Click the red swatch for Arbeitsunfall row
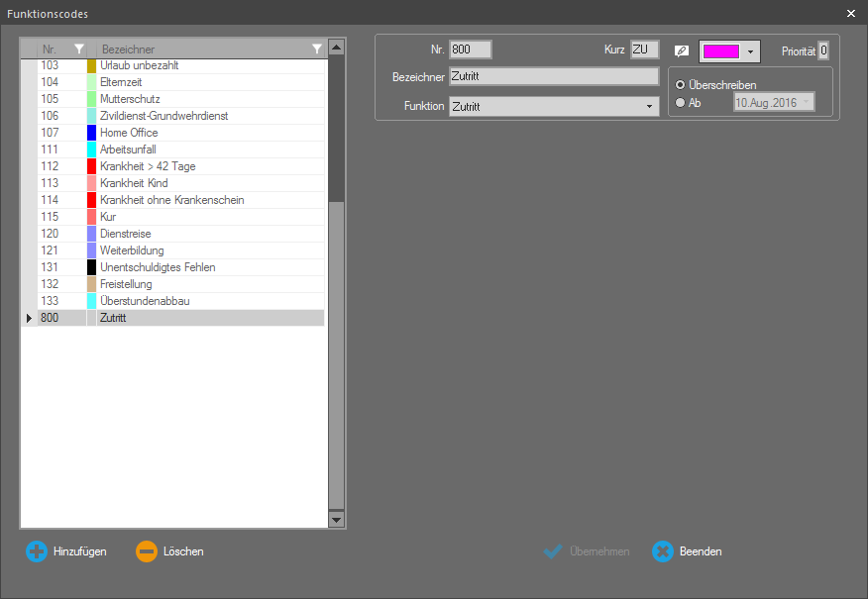This screenshot has width=868, height=599. coord(91,150)
